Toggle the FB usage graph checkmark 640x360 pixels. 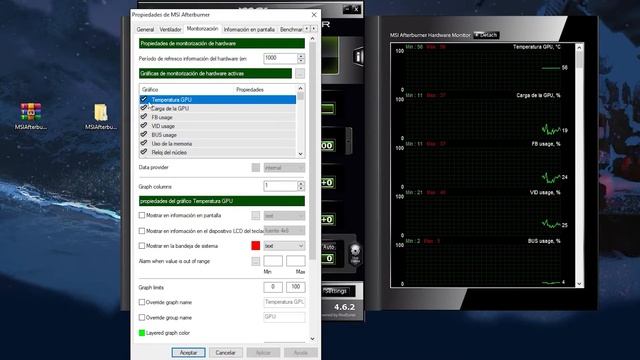tap(143, 117)
